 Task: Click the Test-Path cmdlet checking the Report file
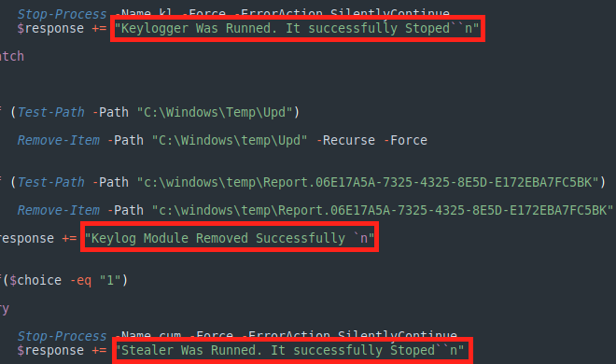(51, 183)
